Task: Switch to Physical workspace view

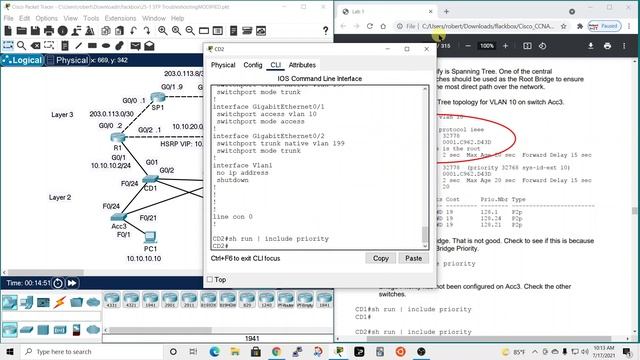Action: pyautogui.click(x=67, y=60)
